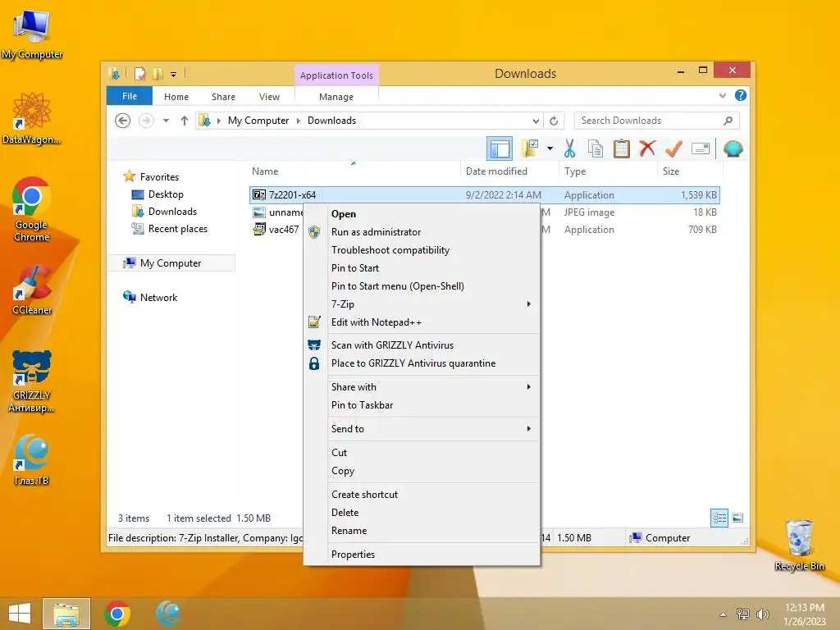
Task: Switch to Large icons view icon
Action: tap(737, 518)
